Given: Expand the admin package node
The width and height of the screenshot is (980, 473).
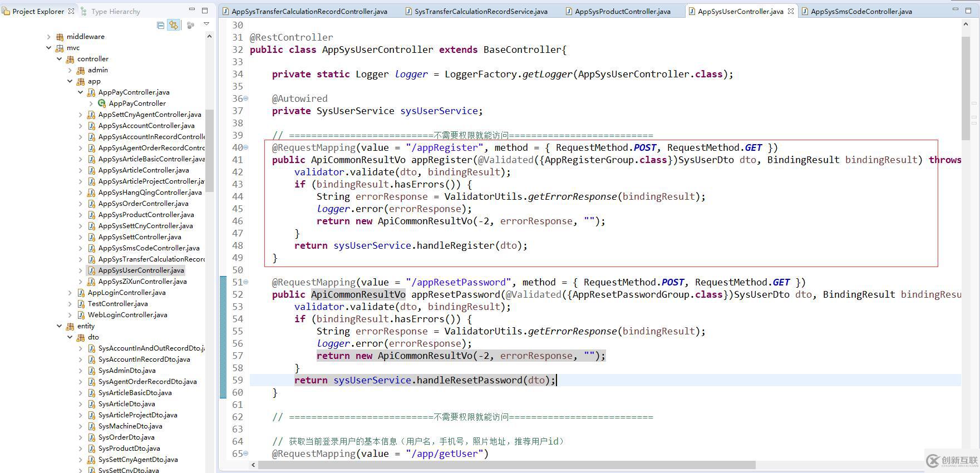Looking at the screenshot, I should 70,70.
